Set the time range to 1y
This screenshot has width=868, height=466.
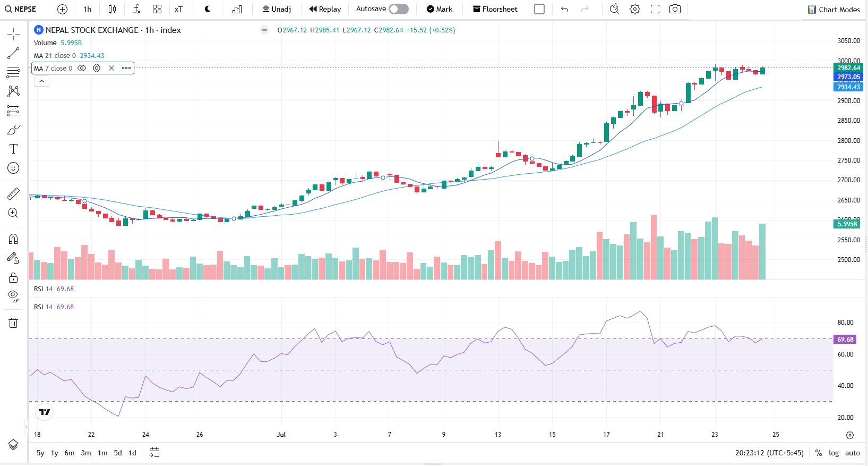point(54,453)
